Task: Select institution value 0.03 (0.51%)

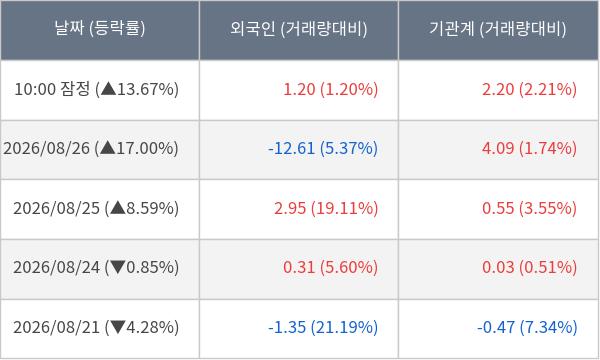Action: coord(529,267)
